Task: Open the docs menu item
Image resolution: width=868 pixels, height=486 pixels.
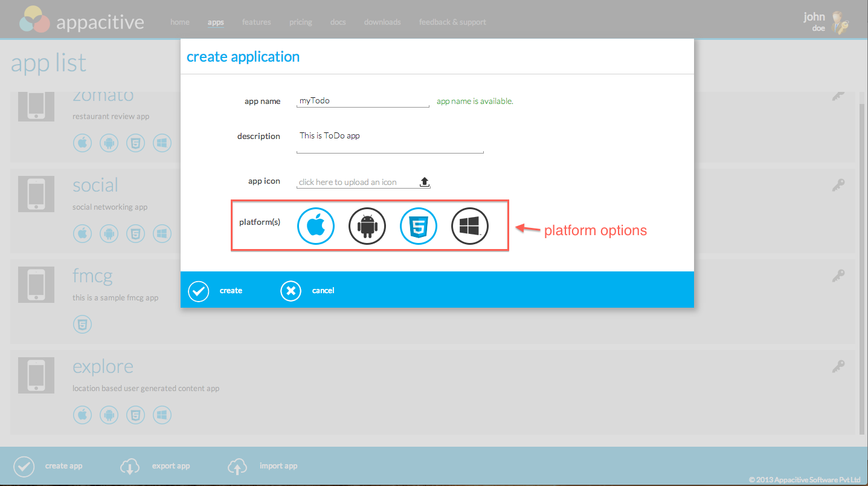Action: [338, 22]
